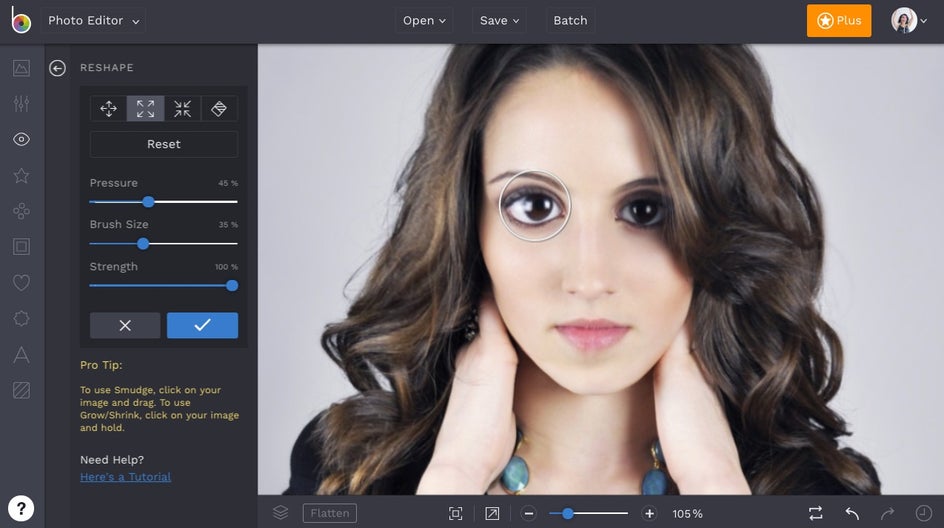Click the zoom level slider handle
The height and width of the screenshot is (528, 944).
click(567, 514)
